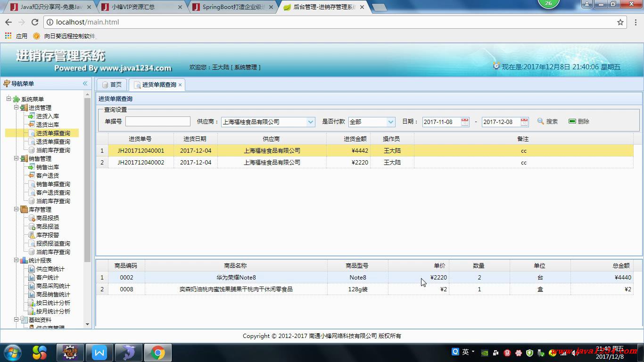Collapse the 进货管理 tree node
644x362 pixels.
pos(16,107)
